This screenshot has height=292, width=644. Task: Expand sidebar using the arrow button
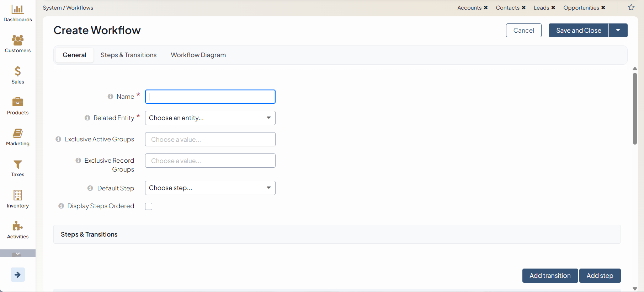pos(18,275)
